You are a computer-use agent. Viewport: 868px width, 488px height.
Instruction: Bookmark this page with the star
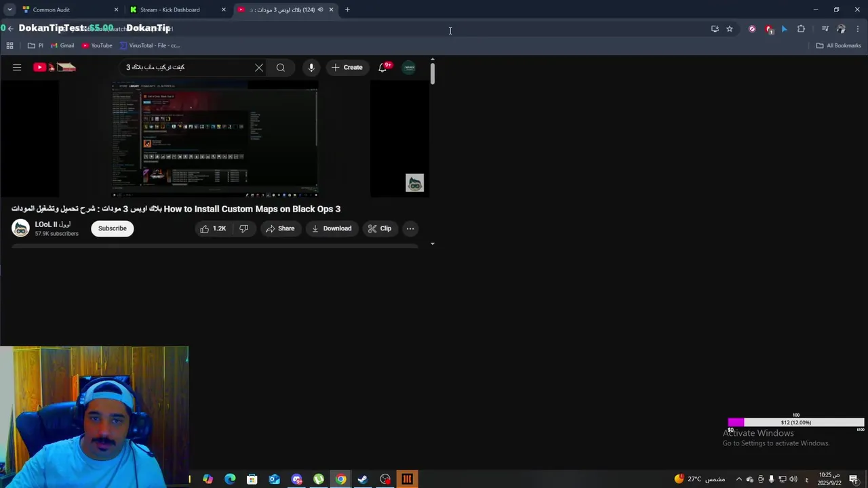730,28
